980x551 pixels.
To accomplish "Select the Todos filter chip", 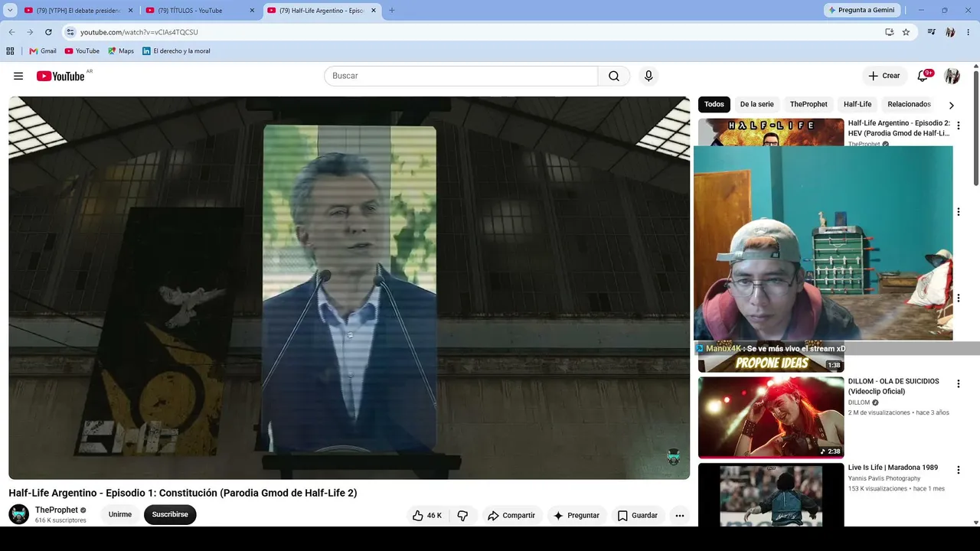I will point(714,104).
